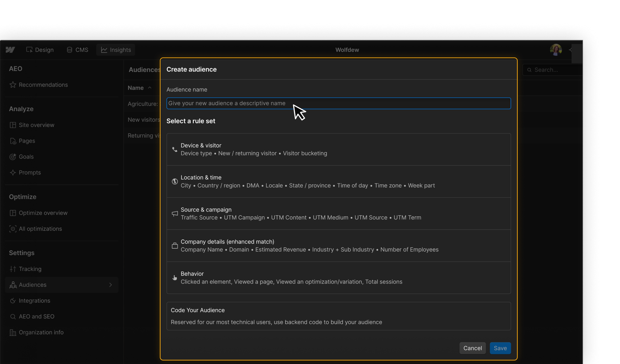Open Tracking settings
620x364 pixels.
62,269
